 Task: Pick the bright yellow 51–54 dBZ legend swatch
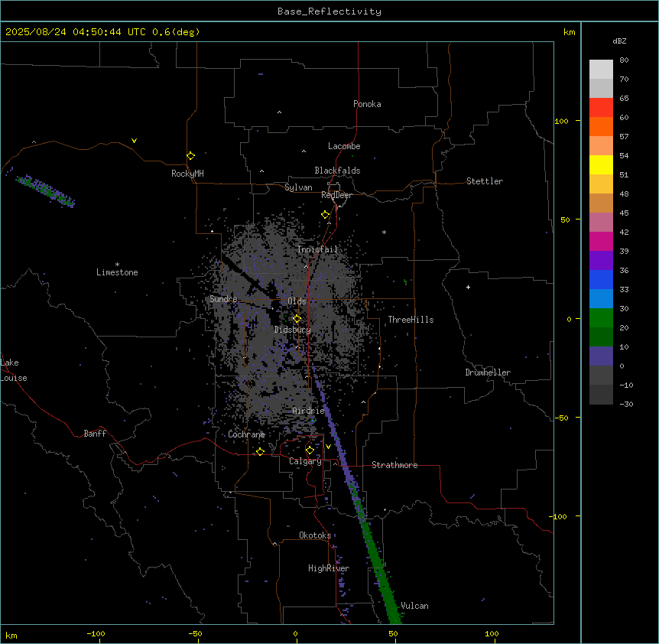click(x=601, y=164)
